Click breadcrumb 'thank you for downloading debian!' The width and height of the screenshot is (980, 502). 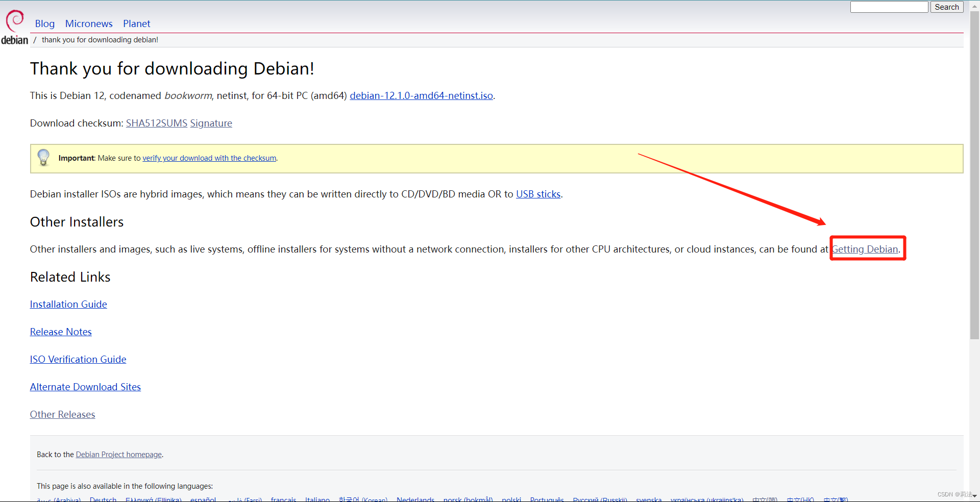click(100, 40)
